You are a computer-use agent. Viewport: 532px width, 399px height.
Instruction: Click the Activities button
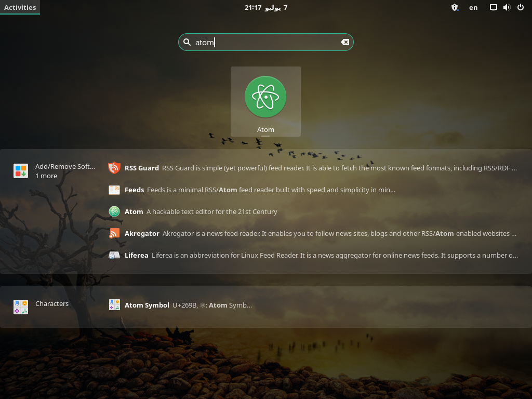(20, 7)
